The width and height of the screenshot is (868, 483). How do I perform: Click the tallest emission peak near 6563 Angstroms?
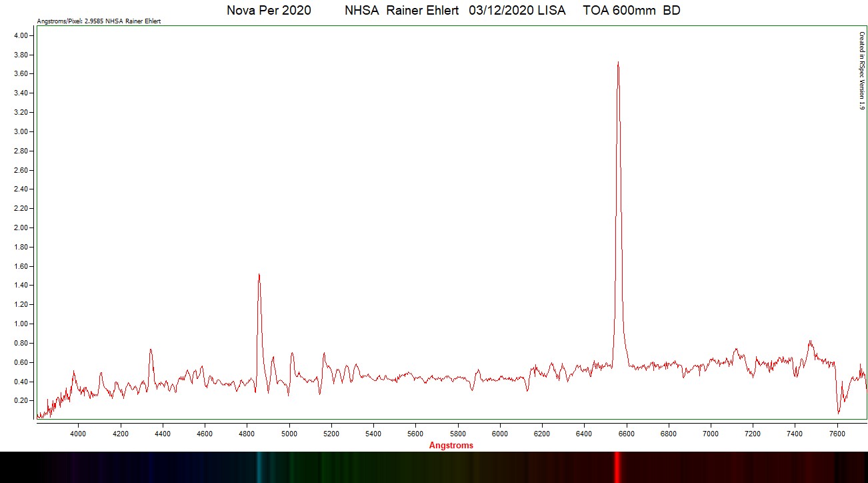point(618,64)
